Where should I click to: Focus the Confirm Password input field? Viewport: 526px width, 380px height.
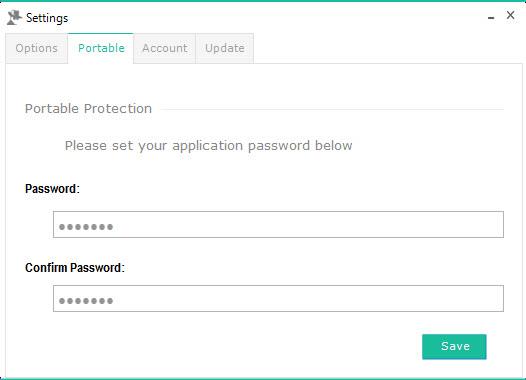[x=278, y=298]
